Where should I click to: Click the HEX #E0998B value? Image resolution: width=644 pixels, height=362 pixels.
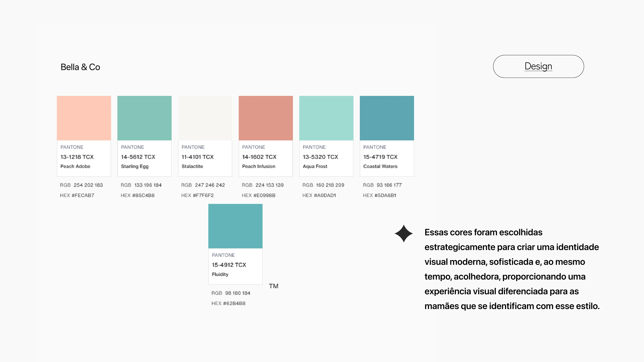(258, 195)
